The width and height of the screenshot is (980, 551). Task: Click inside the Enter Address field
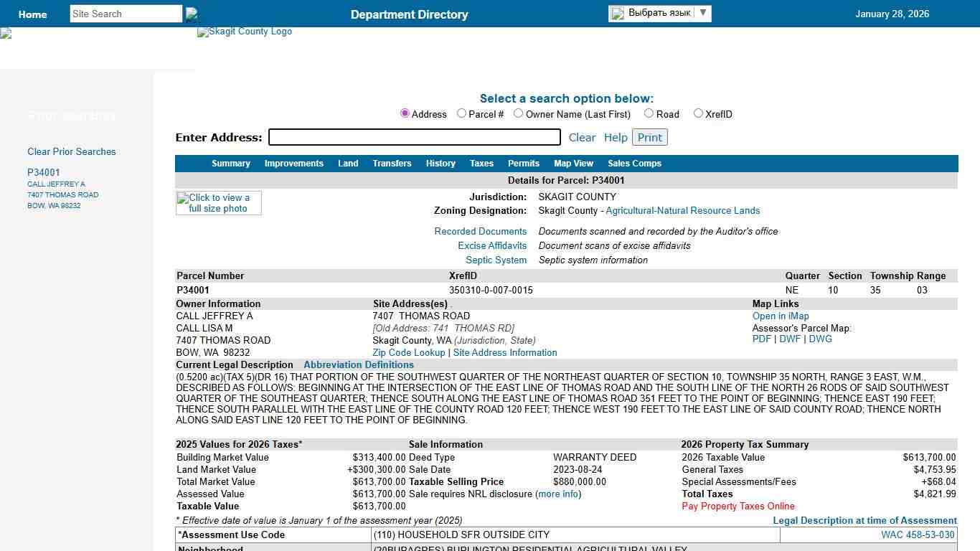click(x=414, y=137)
